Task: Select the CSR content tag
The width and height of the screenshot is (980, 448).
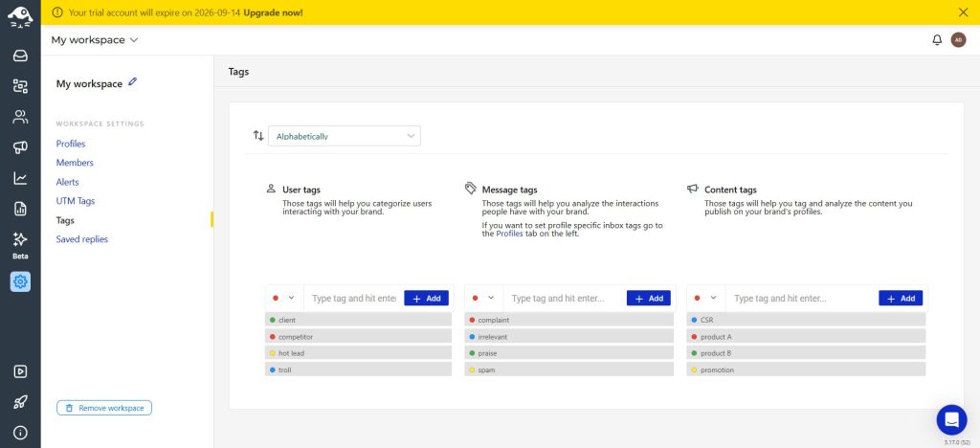Action: pos(806,320)
